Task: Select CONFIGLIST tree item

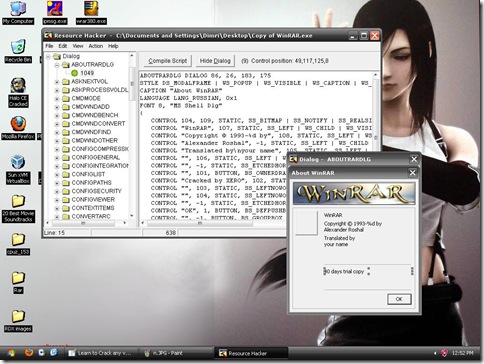Action: pos(88,174)
